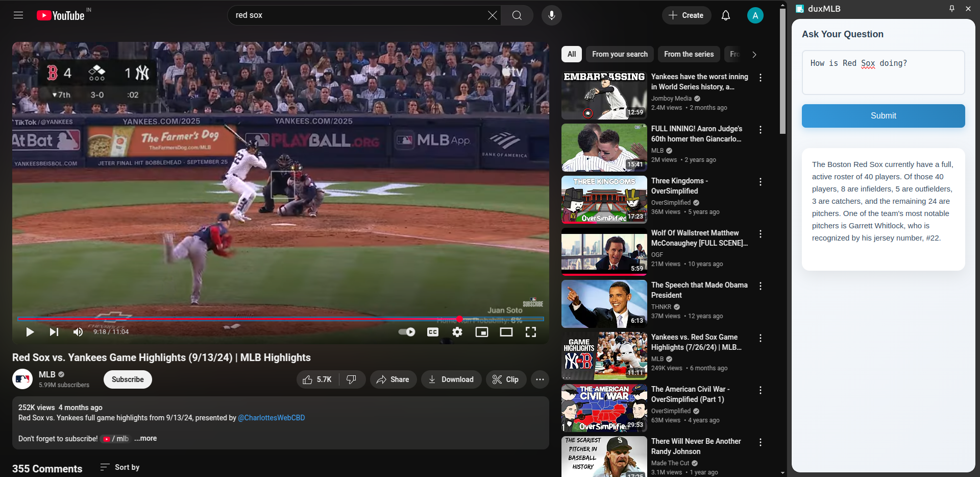Viewport: 980px width, 477px height.
Task: Open options for Randy Johnson video
Action: [x=761, y=442]
